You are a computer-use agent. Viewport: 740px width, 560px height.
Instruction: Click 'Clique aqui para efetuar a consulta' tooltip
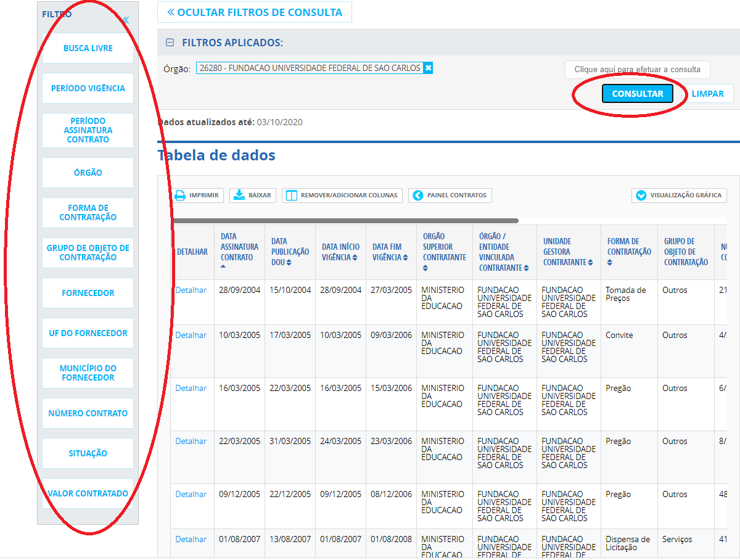point(638,70)
